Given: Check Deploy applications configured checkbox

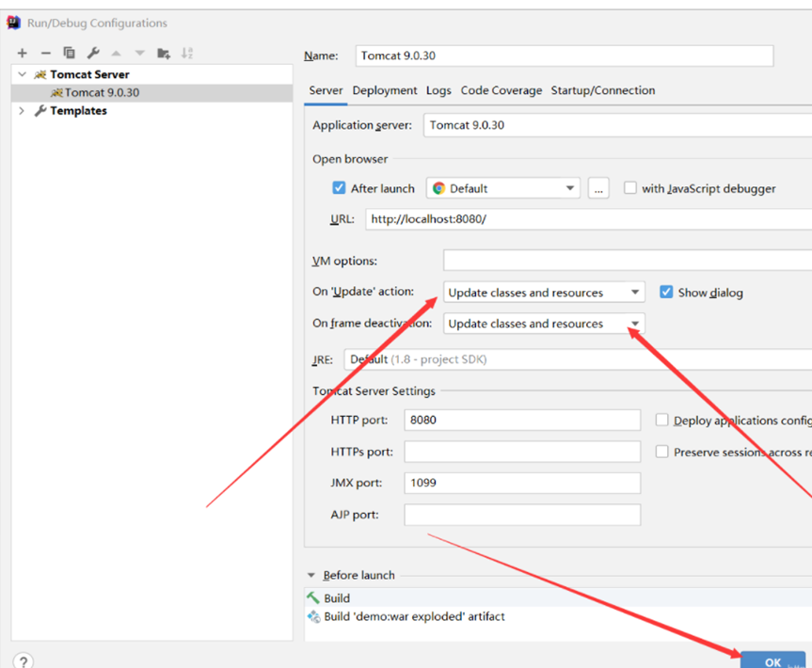Looking at the screenshot, I should (x=661, y=420).
